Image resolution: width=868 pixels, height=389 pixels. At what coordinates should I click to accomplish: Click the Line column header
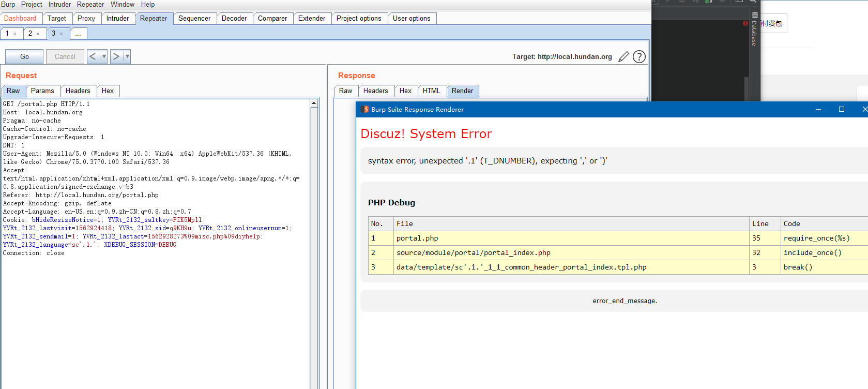[765, 223]
